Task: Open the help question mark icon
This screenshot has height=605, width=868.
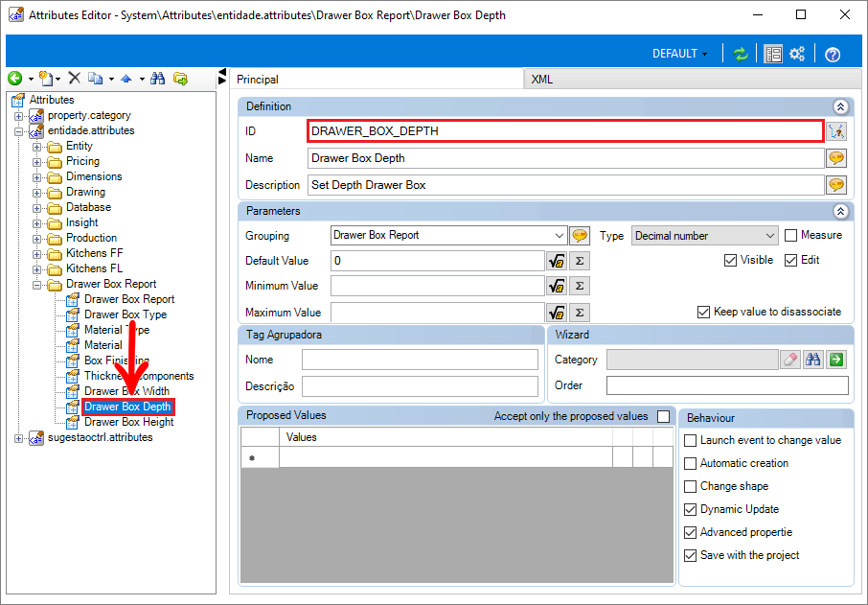Action: tap(833, 55)
